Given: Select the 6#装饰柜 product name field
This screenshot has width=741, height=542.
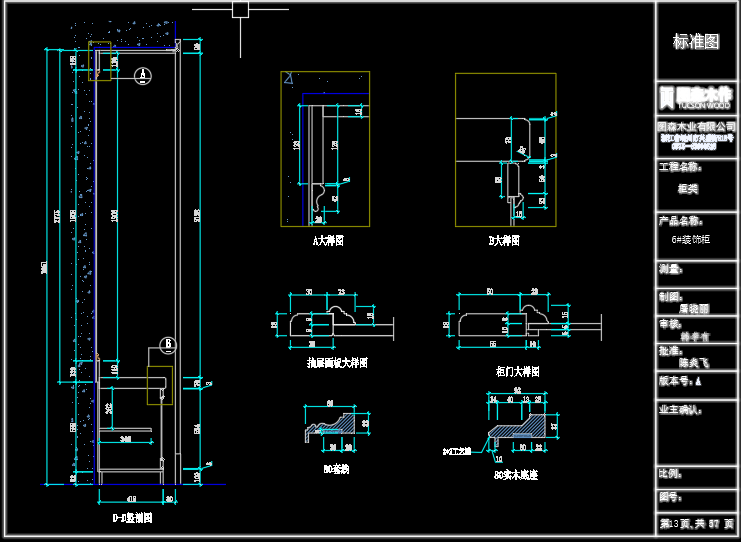Looking at the screenshot, I should click(690, 240).
